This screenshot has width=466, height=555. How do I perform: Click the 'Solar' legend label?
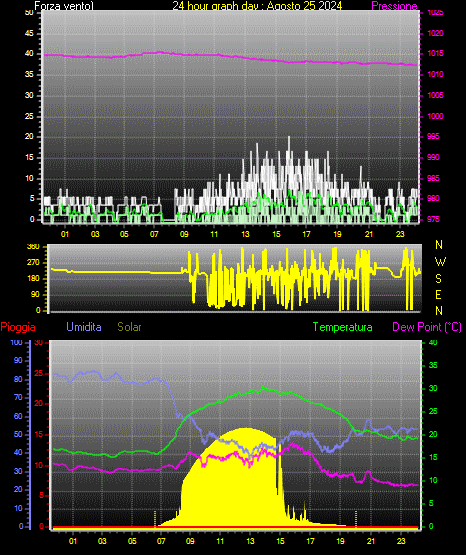click(x=130, y=327)
